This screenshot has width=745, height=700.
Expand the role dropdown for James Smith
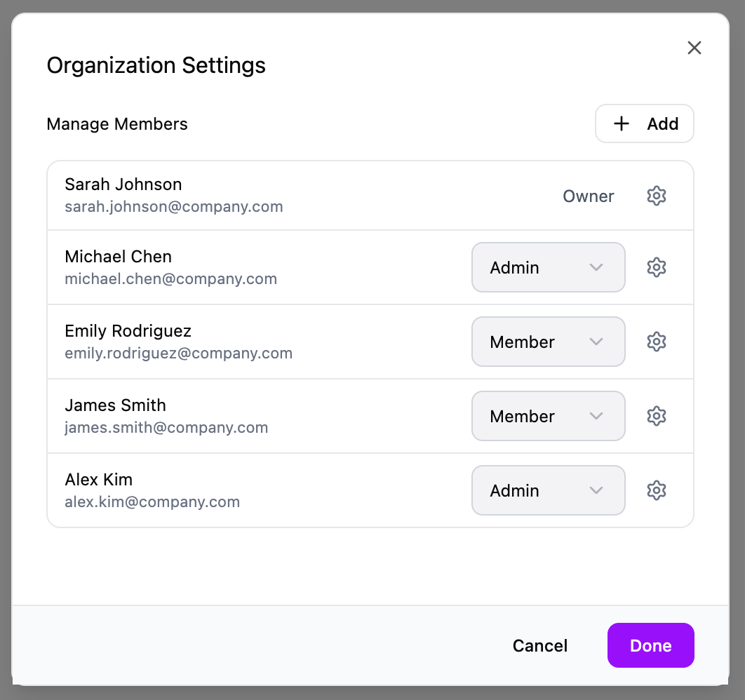point(548,416)
